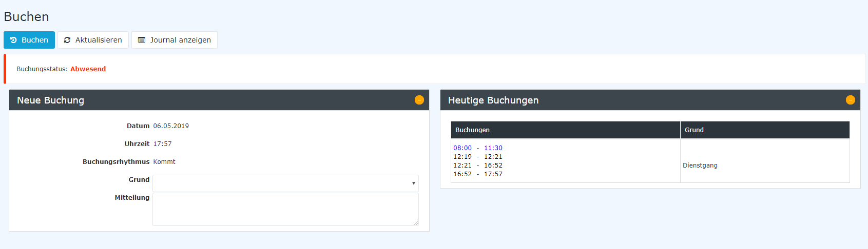Submit with the blue Buchen button
Screen dimensions: 868x249
29,40
